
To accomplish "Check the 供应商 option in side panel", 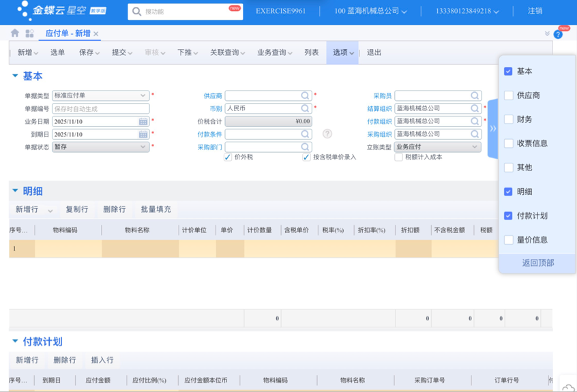I will 508,95.
